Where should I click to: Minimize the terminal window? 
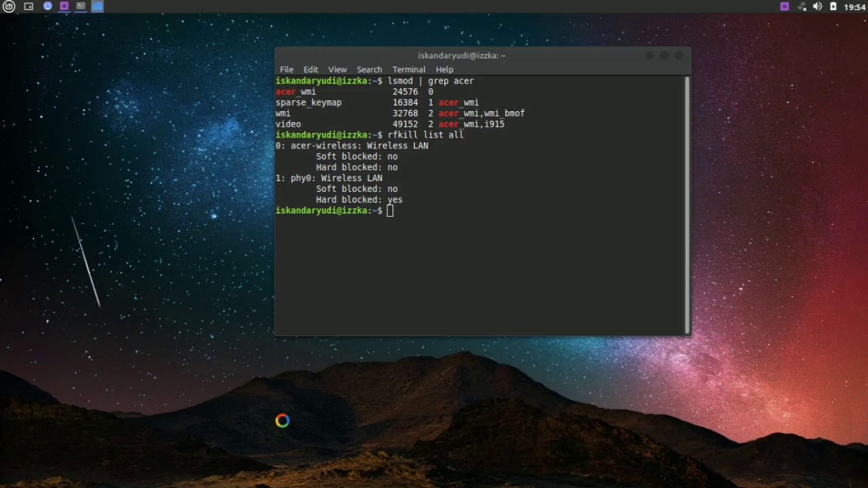click(650, 56)
